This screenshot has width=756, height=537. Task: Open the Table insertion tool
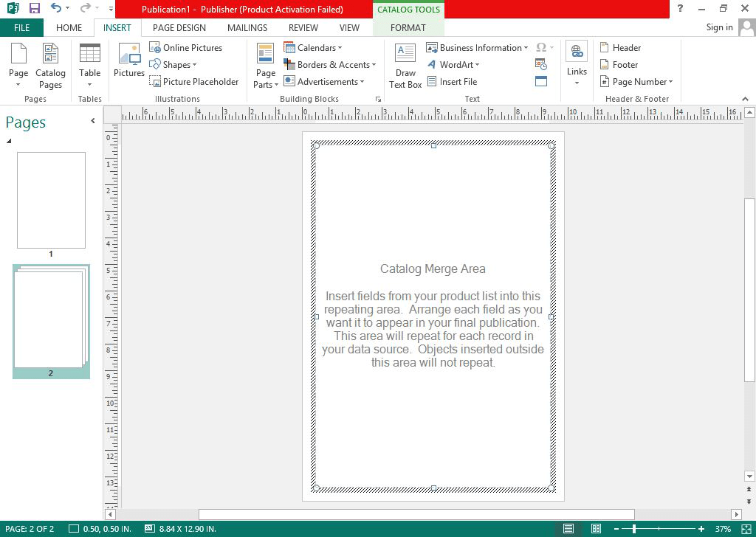[x=89, y=64]
